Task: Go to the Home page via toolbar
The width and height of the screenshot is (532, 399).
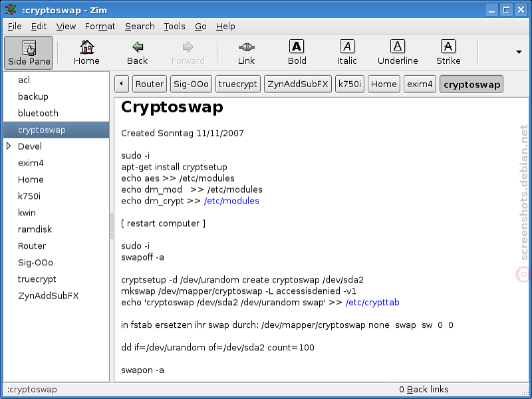Action: point(86,53)
